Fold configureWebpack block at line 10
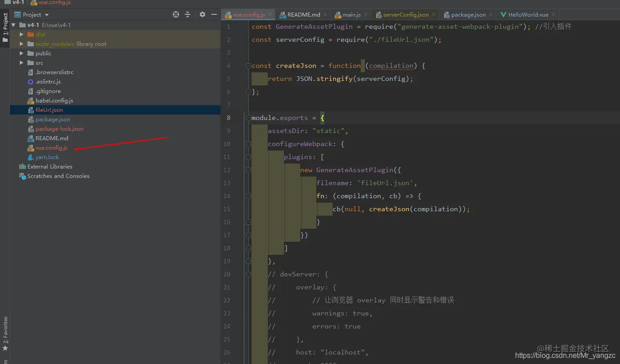The width and height of the screenshot is (620, 364). pyautogui.click(x=248, y=144)
